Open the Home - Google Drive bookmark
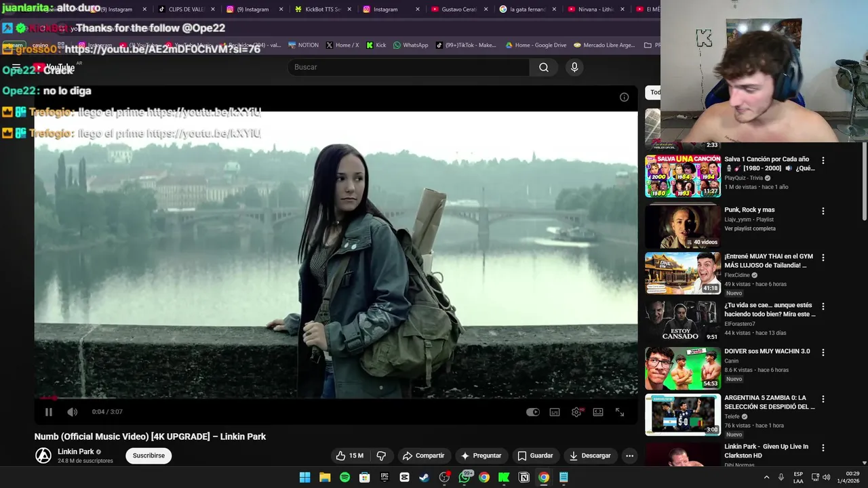The height and width of the screenshot is (488, 868). pyautogui.click(x=536, y=45)
